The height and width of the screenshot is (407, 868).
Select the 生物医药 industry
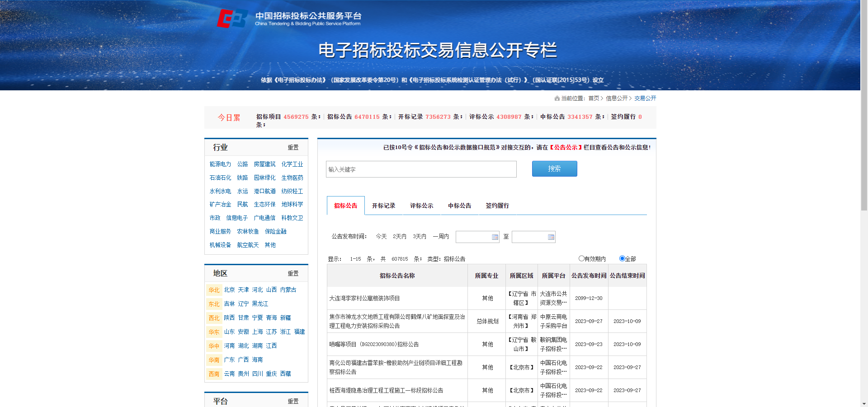pyautogui.click(x=292, y=178)
